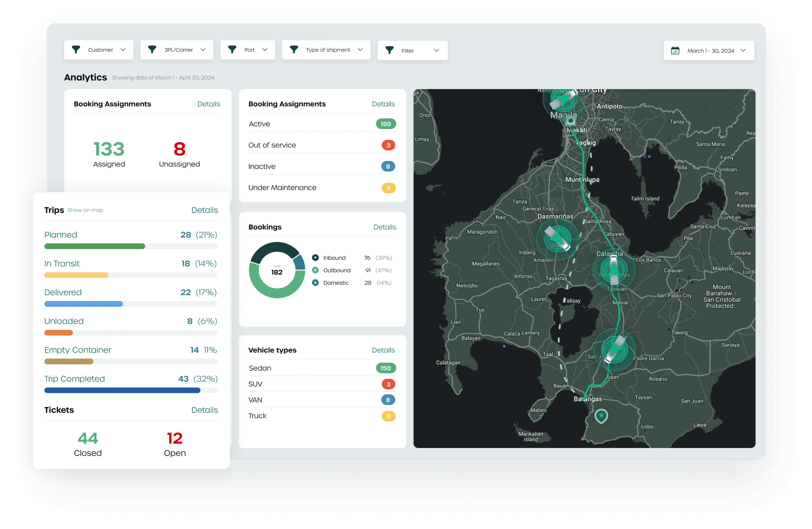This screenshot has width=812, height=529.
Task: Click the truck marker near Calamba
Action: [614, 269]
